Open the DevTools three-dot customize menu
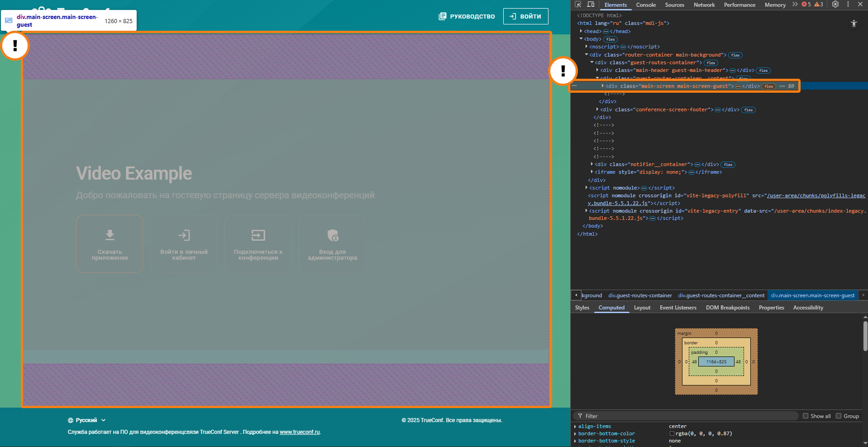Image resolution: width=868 pixels, height=447 pixels. click(848, 5)
